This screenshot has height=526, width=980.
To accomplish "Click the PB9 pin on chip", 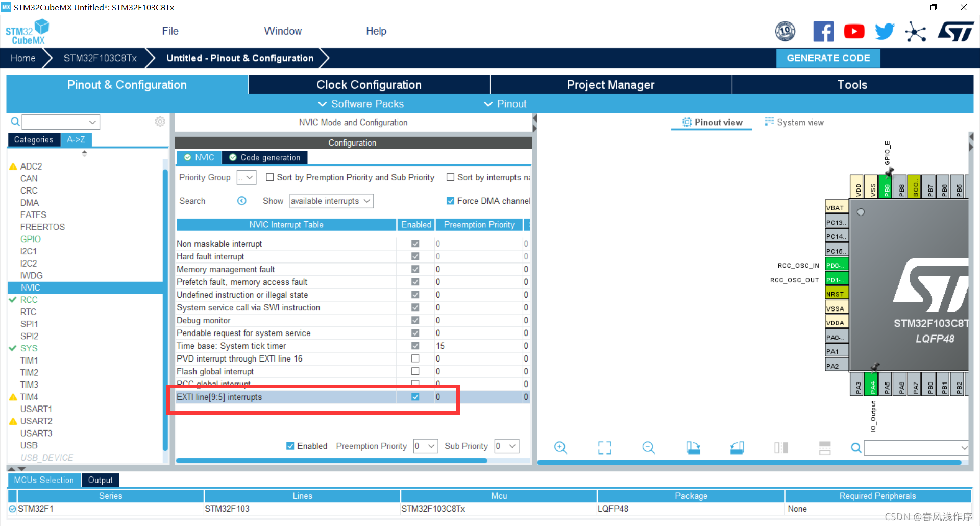I will (887, 187).
